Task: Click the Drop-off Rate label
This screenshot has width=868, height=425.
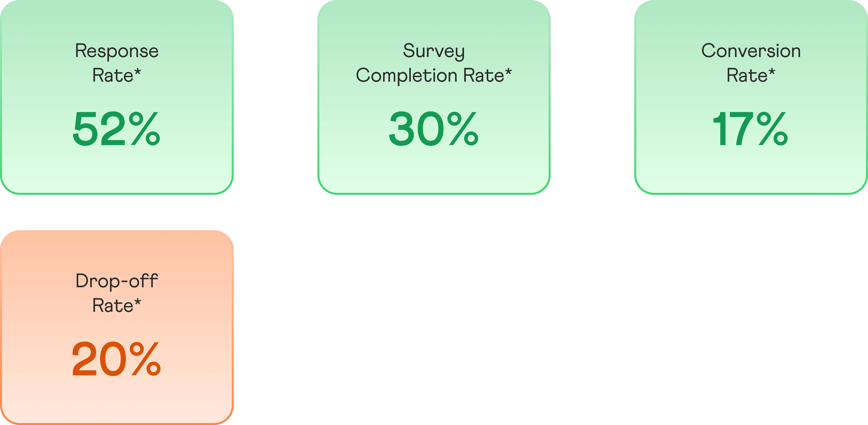Action: [117, 293]
